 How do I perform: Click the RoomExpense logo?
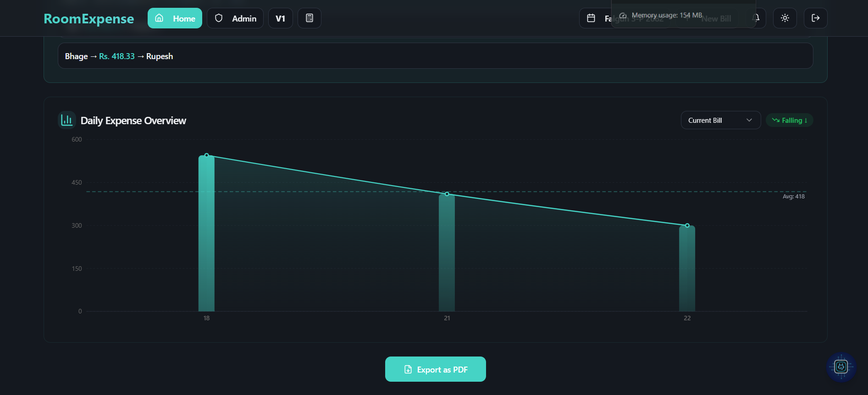(88, 19)
